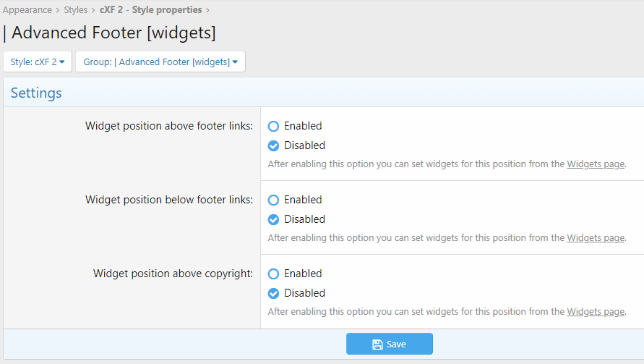Enable widget position below footer links
This screenshot has width=644, height=364.
[274, 200]
